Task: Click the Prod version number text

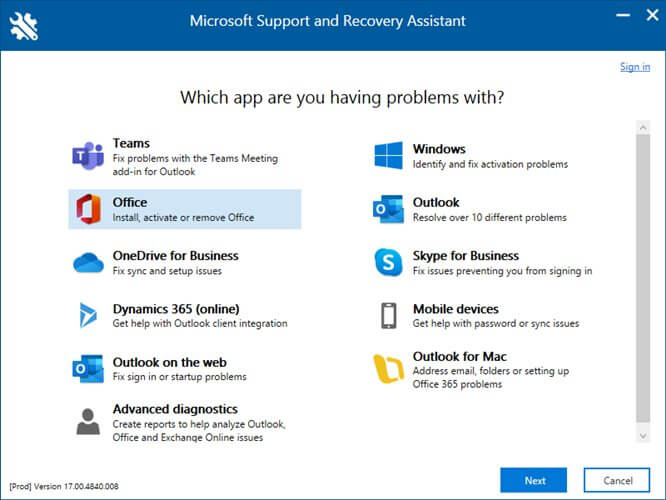Action: point(64,486)
